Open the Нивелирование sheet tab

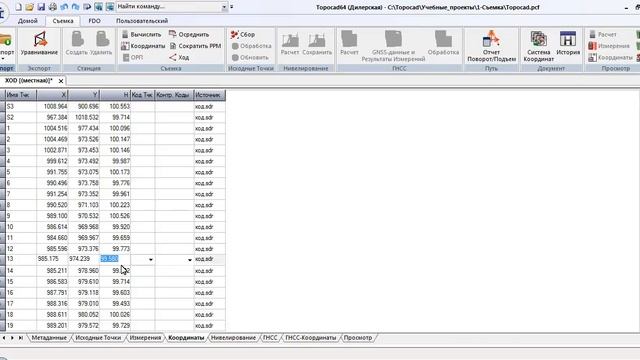pyautogui.click(x=233, y=338)
